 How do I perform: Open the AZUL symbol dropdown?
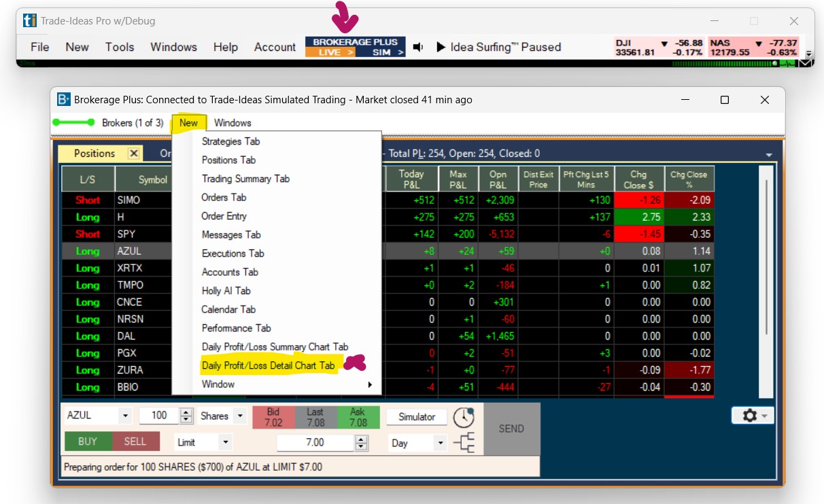125,416
